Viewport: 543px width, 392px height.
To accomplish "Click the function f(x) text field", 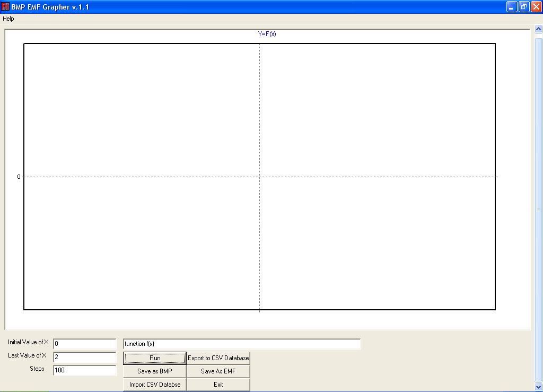I will tap(242, 344).
